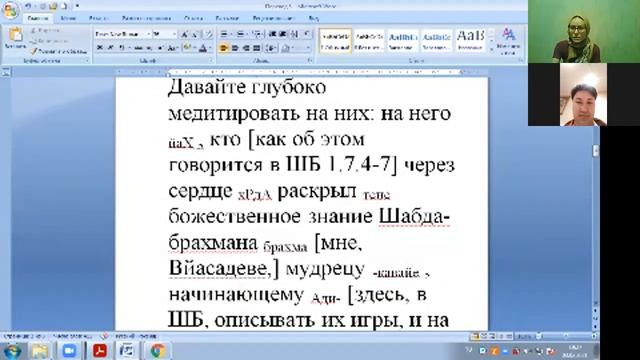The width and height of the screenshot is (640, 360).
Task: Justify the paragraph text
Action: [256, 48]
